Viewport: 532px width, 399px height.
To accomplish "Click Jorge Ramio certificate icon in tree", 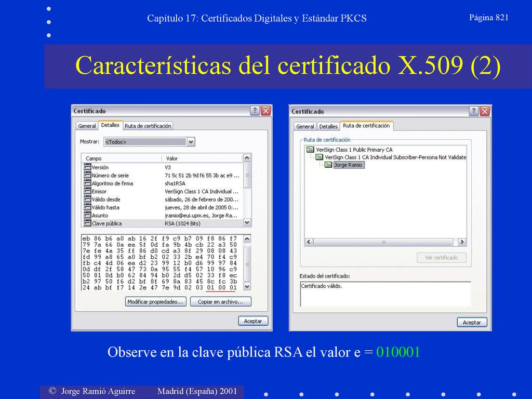I will (x=328, y=165).
